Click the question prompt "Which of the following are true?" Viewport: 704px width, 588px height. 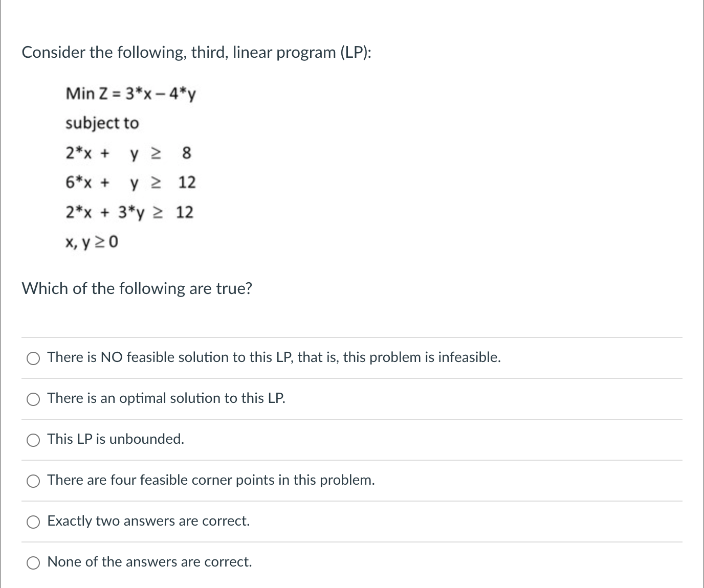coord(137,288)
